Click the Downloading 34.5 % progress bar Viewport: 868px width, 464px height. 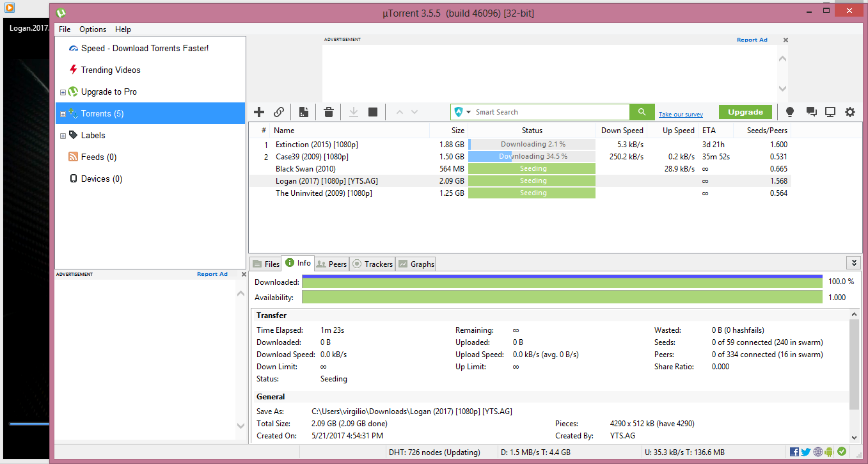pos(532,157)
